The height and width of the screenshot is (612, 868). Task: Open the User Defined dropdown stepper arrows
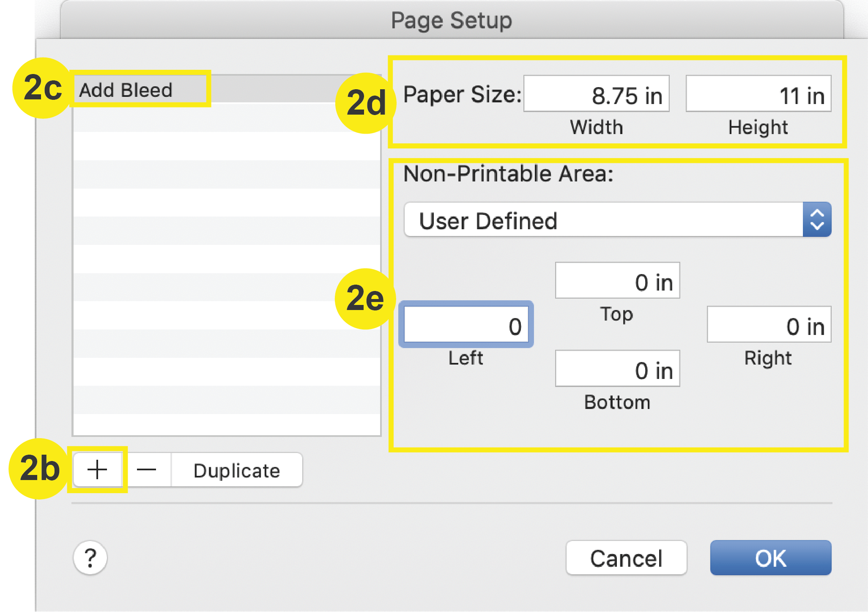(x=817, y=220)
